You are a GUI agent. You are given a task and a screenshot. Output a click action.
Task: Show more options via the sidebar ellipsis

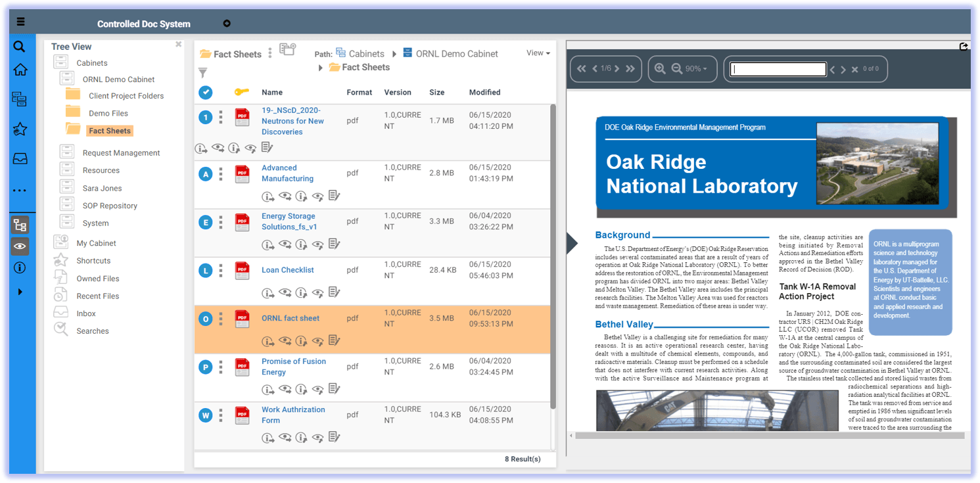pyautogui.click(x=20, y=191)
